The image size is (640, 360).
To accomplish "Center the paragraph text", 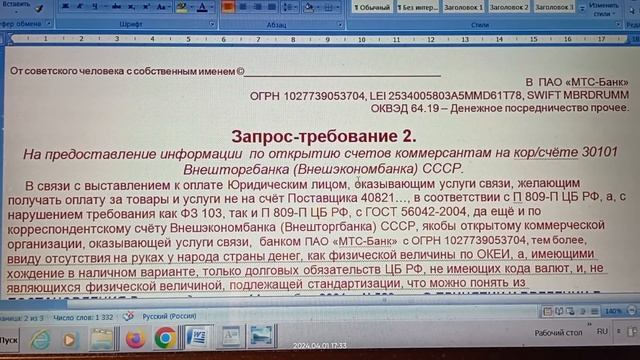I will tap(243, 7).
